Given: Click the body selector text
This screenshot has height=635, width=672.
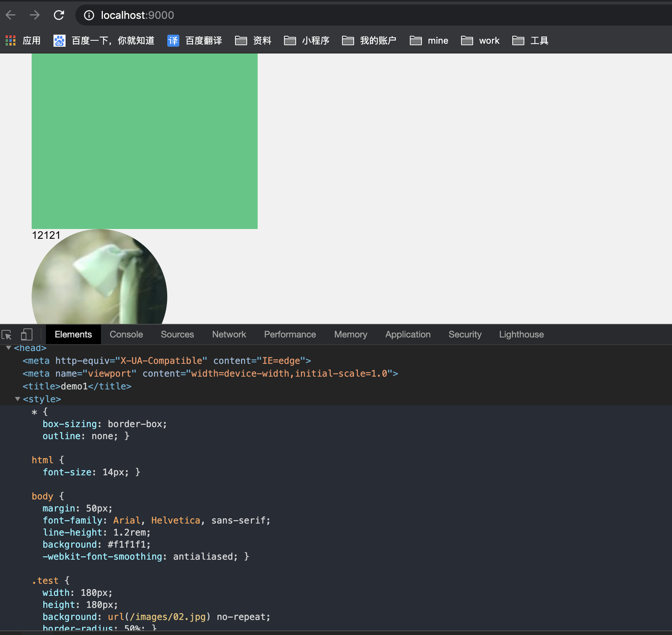Looking at the screenshot, I should 43,496.
